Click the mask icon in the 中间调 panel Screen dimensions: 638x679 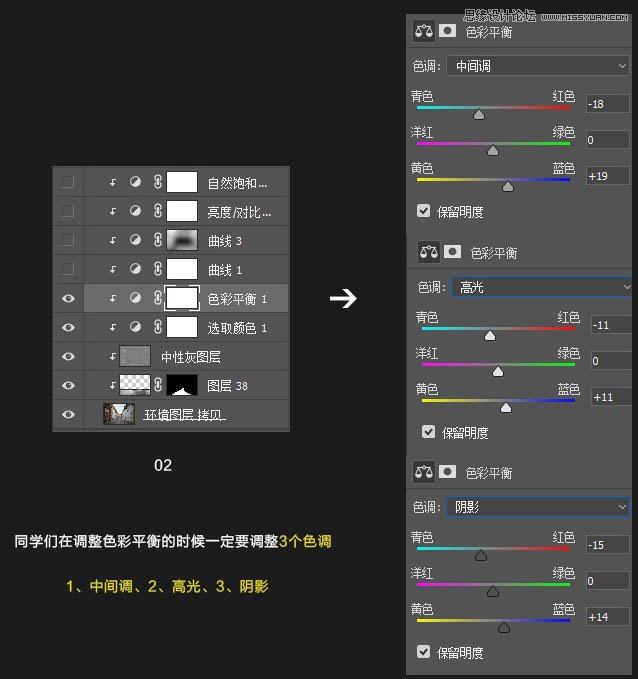(447, 31)
